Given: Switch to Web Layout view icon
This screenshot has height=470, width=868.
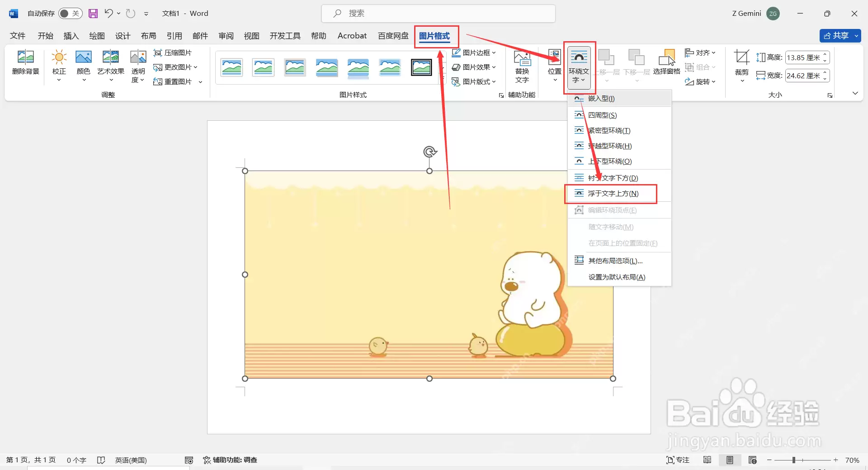Looking at the screenshot, I should coord(753,460).
